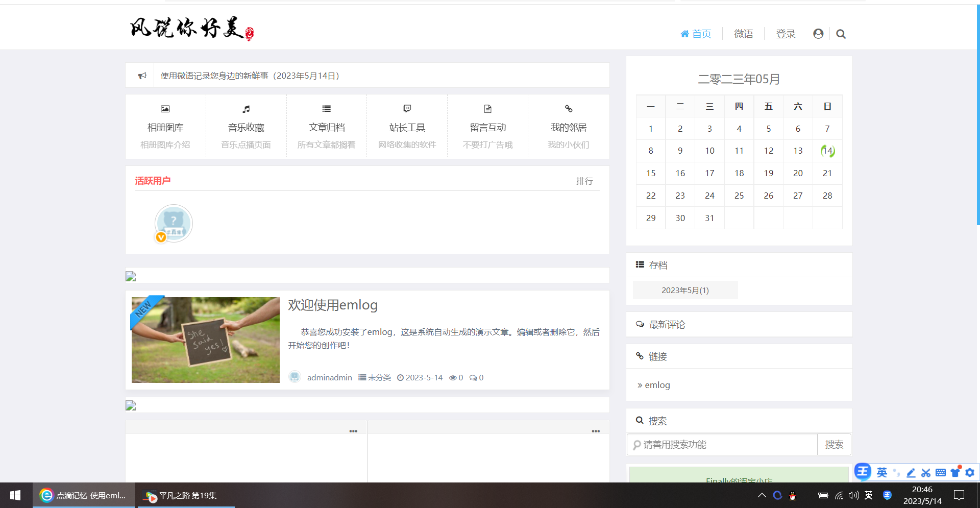
Task: Click the 音乐收藏 music note icon
Action: tap(246, 109)
